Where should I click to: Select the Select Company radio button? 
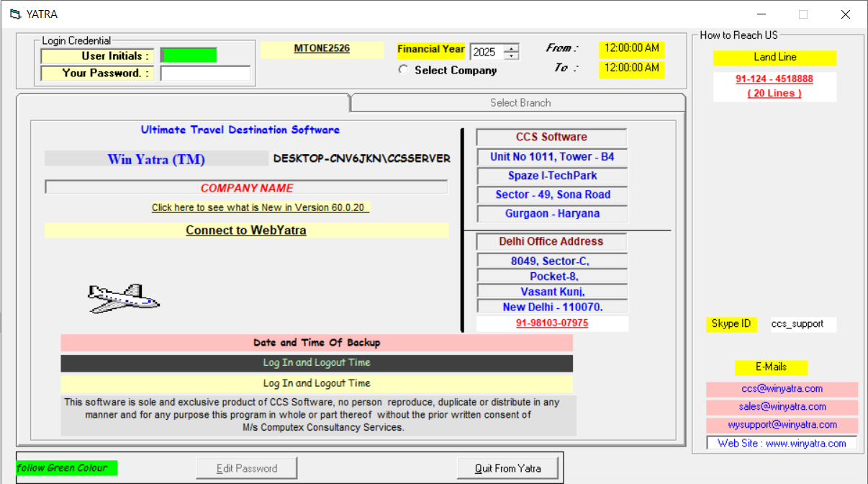tap(403, 70)
